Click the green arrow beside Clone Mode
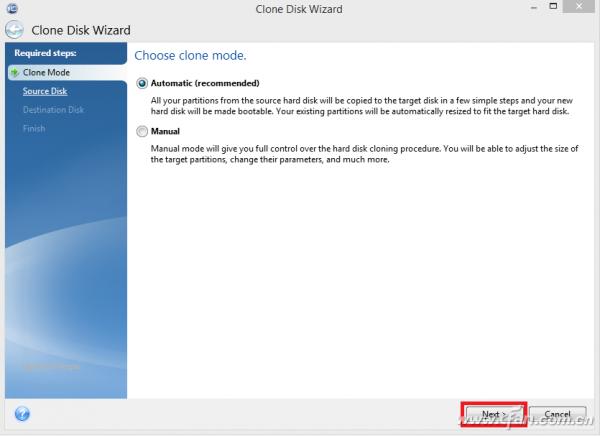Viewport: 600px width, 436px height. tap(15, 72)
